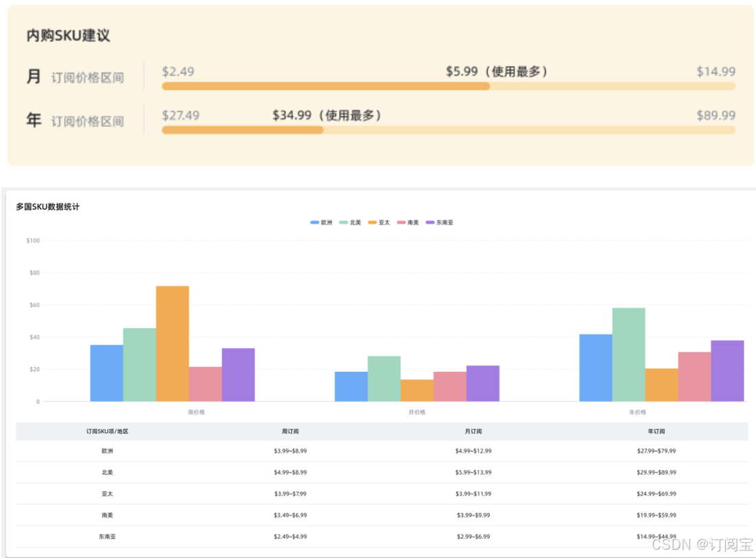This screenshot has height=558, width=756.
Task: Click the $27.49 minimum yearly price
Action: click(180, 115)
